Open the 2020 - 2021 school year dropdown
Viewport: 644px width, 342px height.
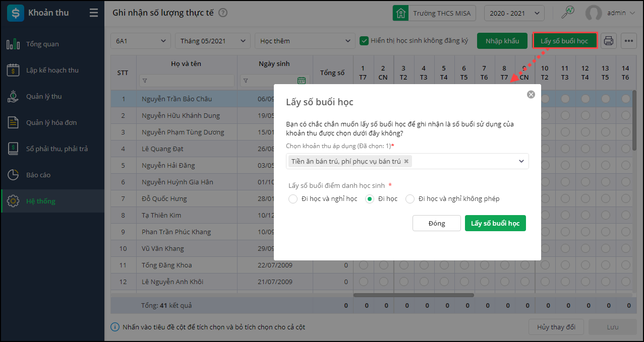[x=514, y=13]
